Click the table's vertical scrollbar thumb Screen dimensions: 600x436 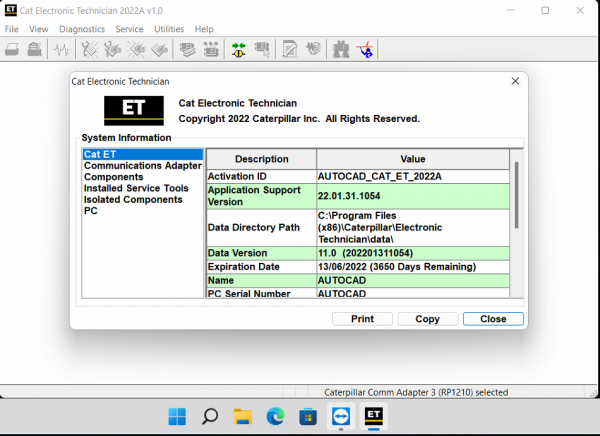[517, 195]
